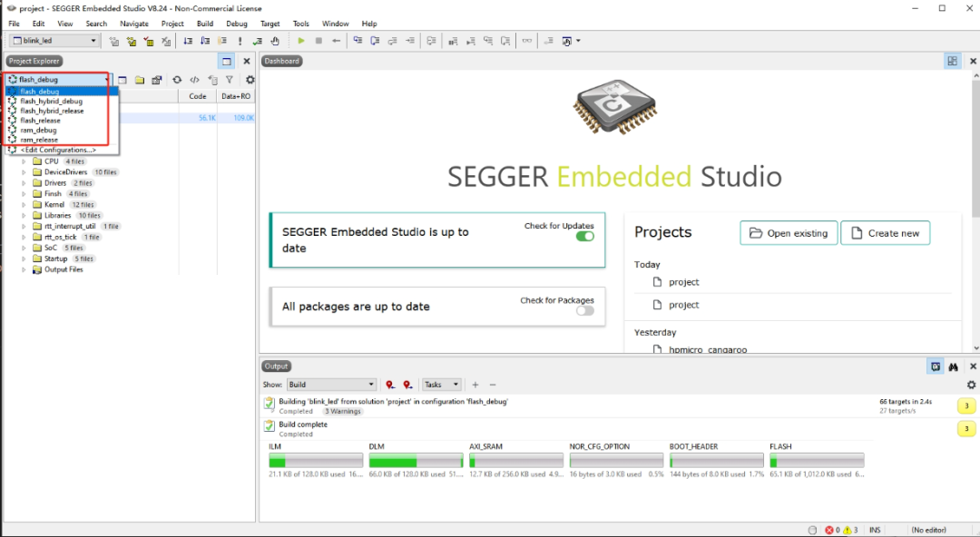Expand the Startup folder
This screenshot has width=980, height=537.
pyautogui.click(x=24, y=259)
